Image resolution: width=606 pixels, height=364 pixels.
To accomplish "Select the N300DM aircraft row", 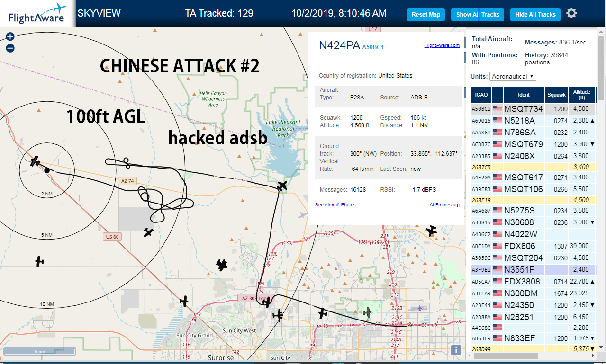I will pos(534,293).
